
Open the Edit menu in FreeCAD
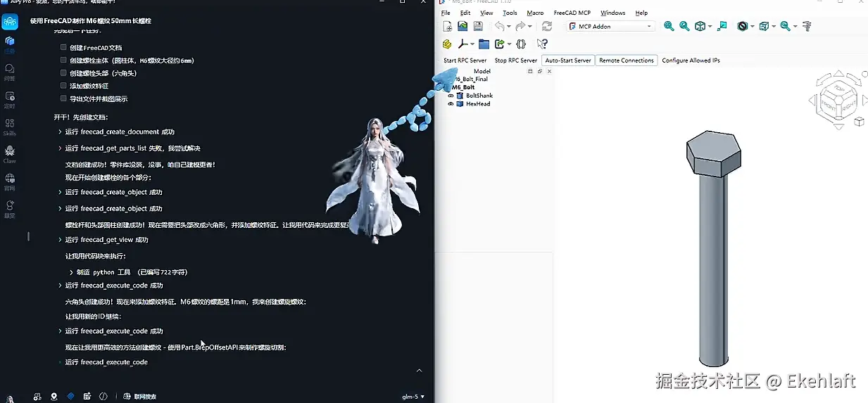click(x=465, y=13)
